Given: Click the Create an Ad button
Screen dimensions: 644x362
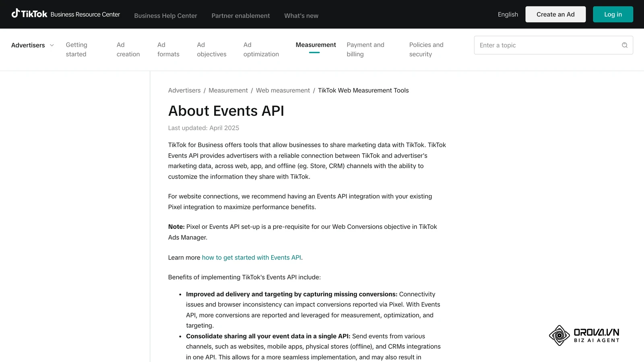Looking at the screenshot, I should (x=555, y=14).
